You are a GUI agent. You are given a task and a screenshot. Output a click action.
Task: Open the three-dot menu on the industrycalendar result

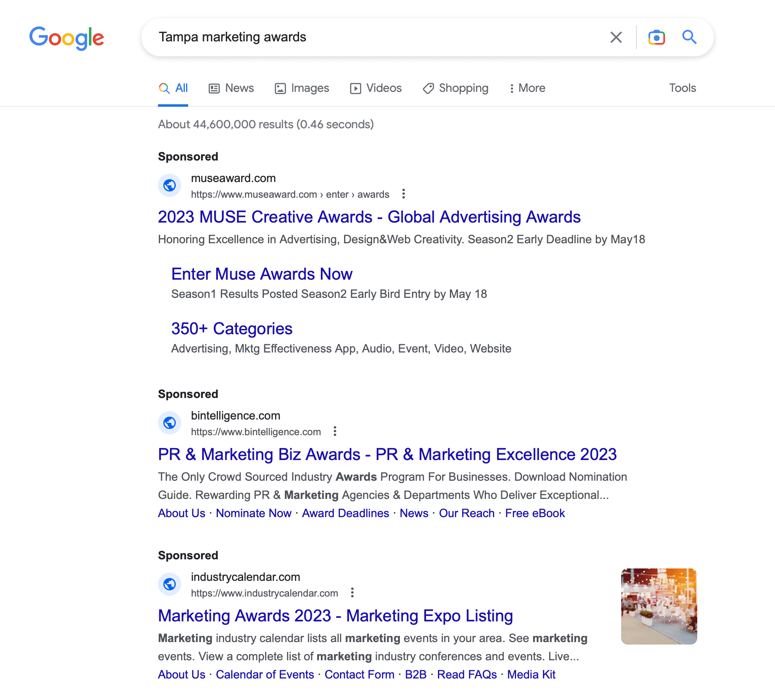[352, 592]
